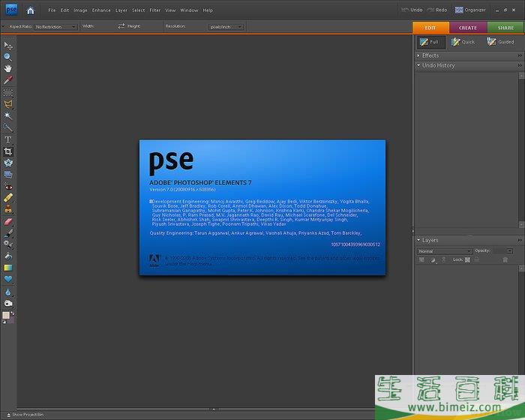This screenshot has height=420, width=525.
Task: Collapse the Layers panel
Action: pos(418,240)
